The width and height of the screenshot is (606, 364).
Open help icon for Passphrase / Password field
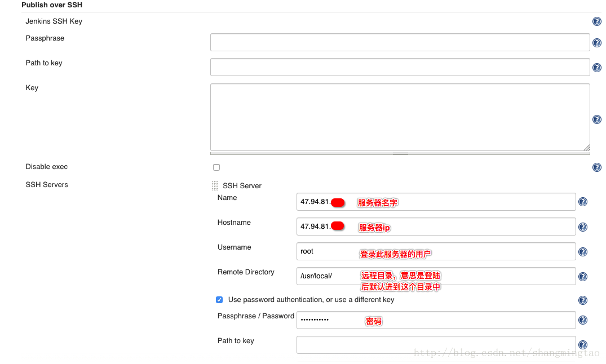[x=583, y=320]
